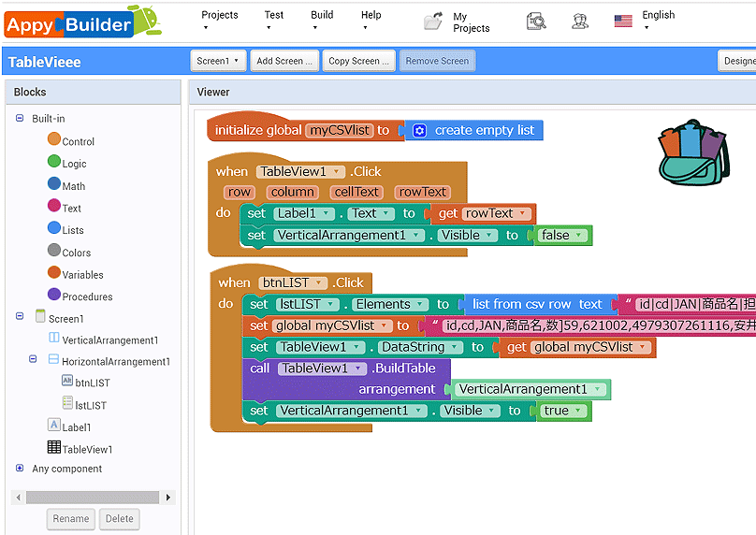Screen dimensions: 756x535
Task: Click the Remove Screen button
Action: tap(437, 61)
